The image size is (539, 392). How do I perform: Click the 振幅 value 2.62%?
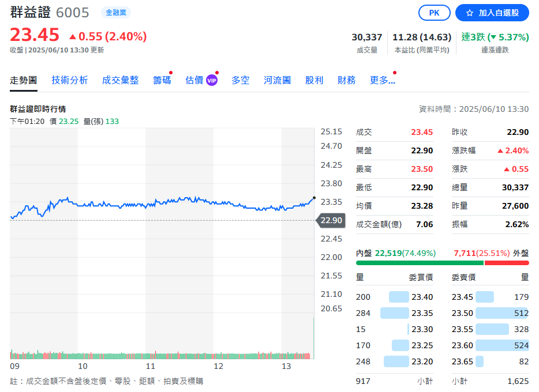click(517, 224)
